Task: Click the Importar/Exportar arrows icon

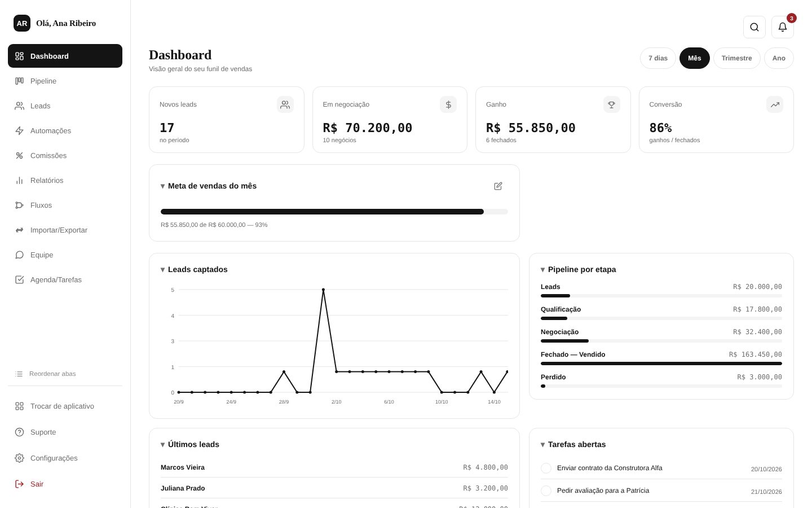Action: [19, 230]
